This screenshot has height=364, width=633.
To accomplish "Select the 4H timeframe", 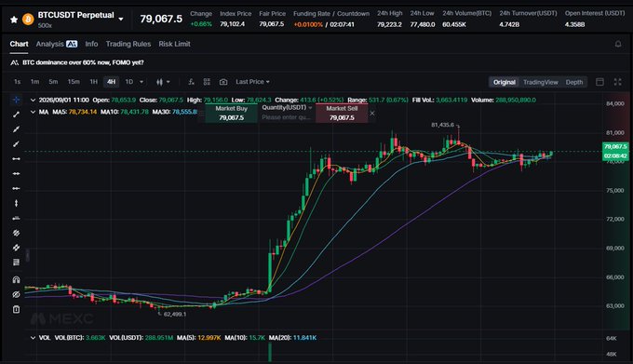I will coord(111,82).
